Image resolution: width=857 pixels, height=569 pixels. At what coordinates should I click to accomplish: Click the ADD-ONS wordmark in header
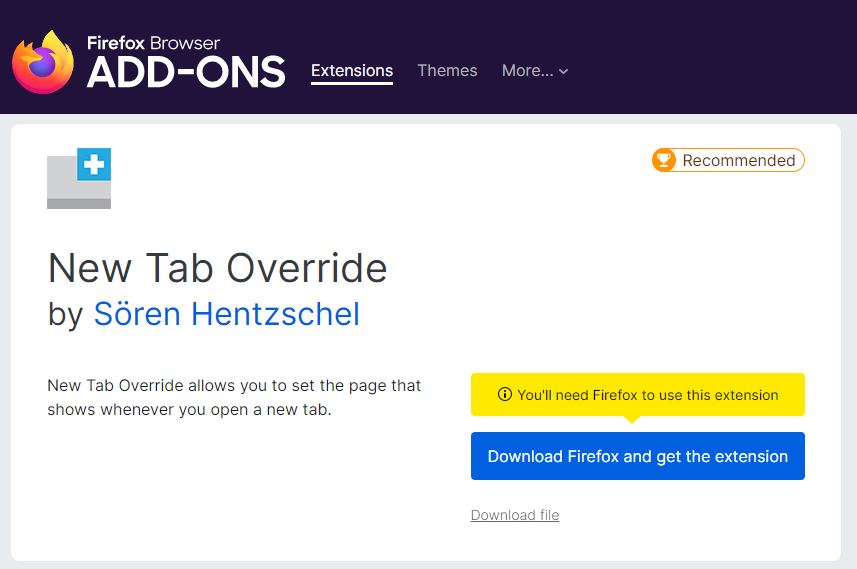tap(186, 72)
